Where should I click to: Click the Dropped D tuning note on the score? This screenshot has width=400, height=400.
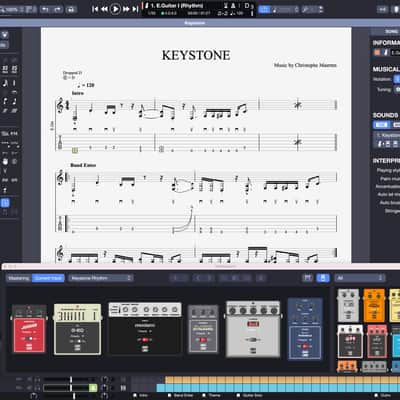click(72, 73)
